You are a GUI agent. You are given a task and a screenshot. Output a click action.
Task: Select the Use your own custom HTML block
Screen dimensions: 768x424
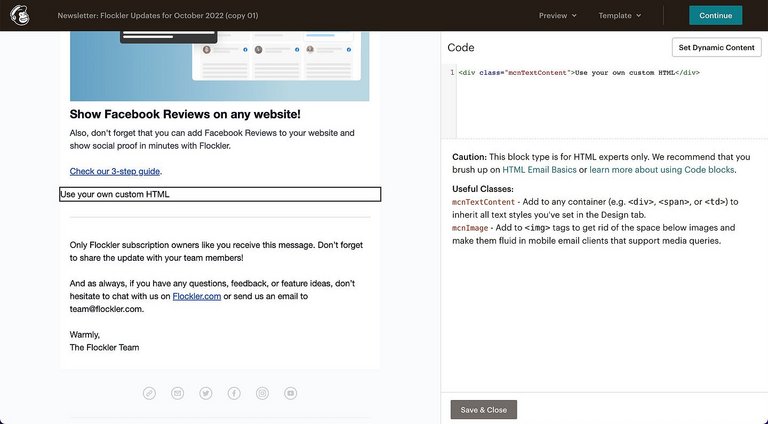[x=220, y=194]
